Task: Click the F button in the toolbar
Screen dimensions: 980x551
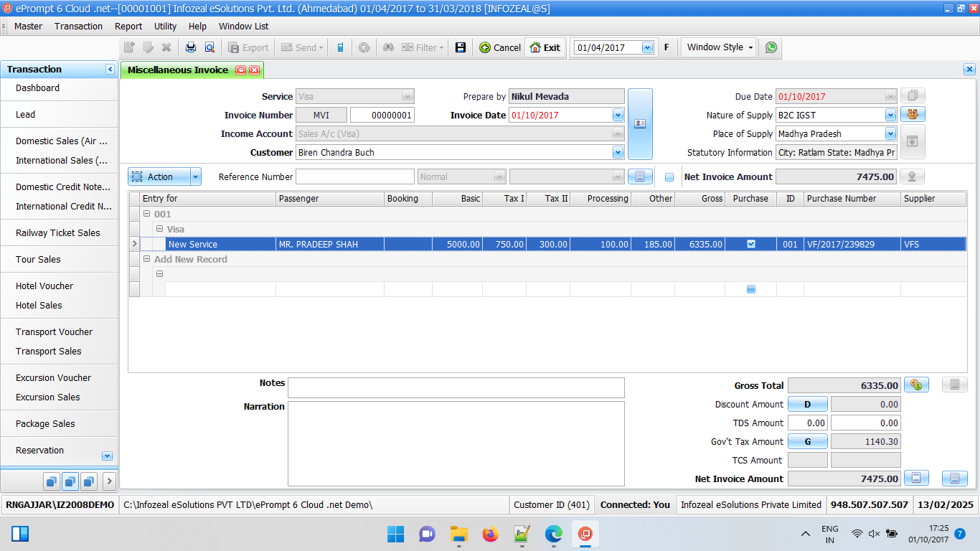Action: [666, 47]
